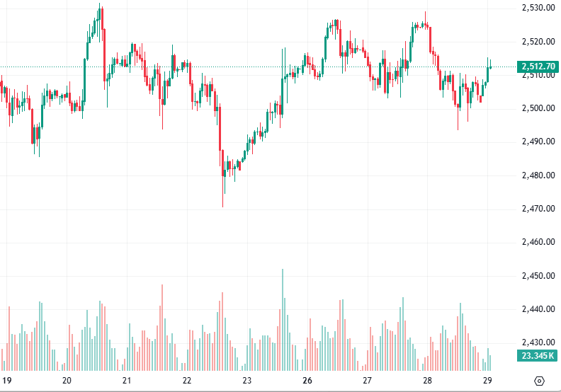The width and height of the screenshot is (561, 392).
Task: Click the 2,440.00 price axis label
Action: click(x=536, y=309)
